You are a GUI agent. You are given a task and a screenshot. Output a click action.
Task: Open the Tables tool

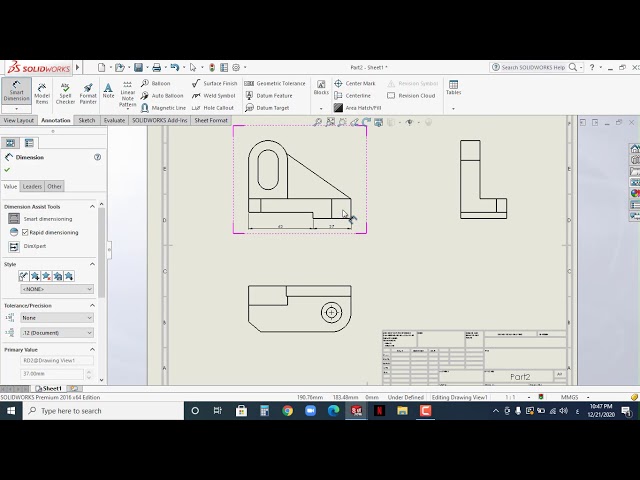tap(453, 88)
